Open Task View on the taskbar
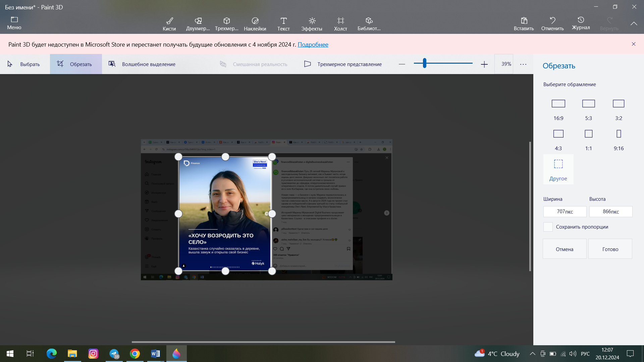Viewport: 644px width, 362px height. pyautogui.click(x=30, y=354)
